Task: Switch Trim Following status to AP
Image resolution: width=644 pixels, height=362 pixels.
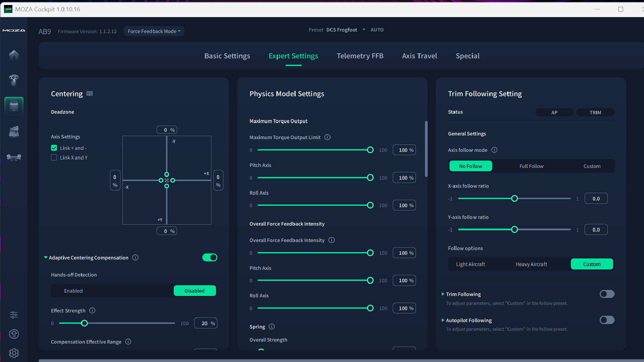Action: (554, 112)
